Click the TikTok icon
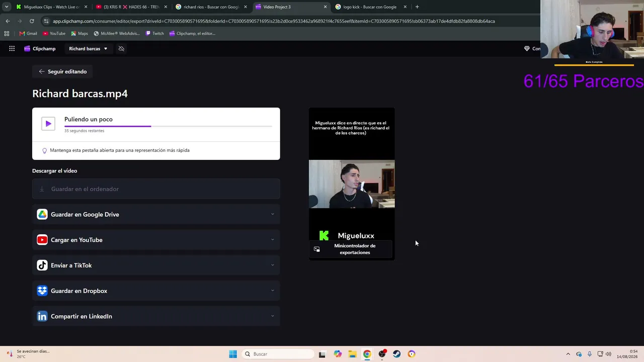Viewport: 644px width, 362px height. click(42, 265)
